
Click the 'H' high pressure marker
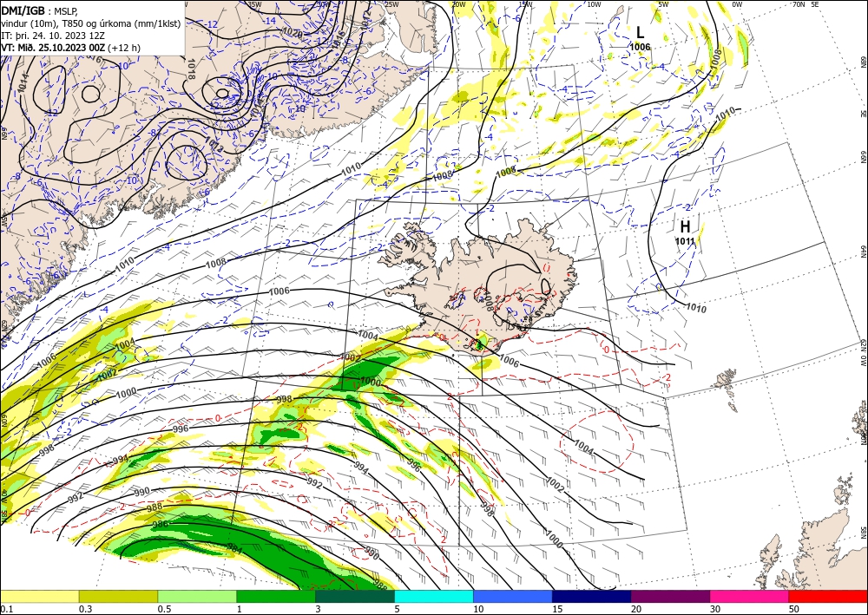685,226
